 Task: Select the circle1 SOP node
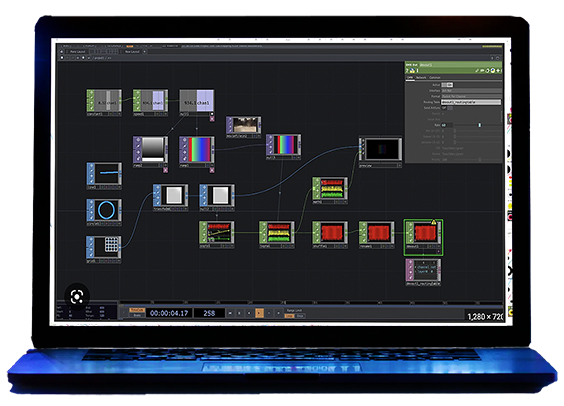tap(104, 212)
